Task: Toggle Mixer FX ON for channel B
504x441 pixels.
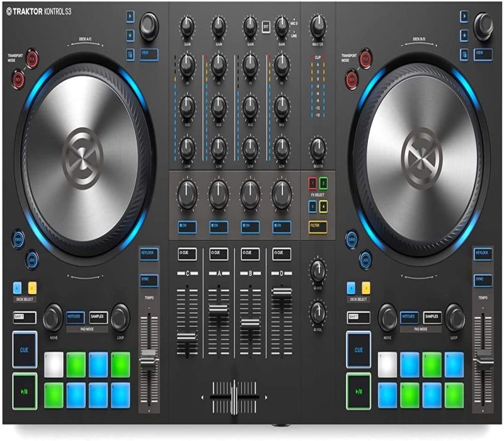Action: pyautogui.click(x=250, y=227)
